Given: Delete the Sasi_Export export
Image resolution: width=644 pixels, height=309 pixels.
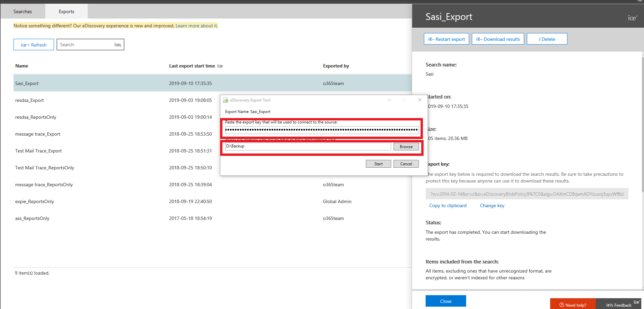Looking at the screenshot, I should 547,39.
